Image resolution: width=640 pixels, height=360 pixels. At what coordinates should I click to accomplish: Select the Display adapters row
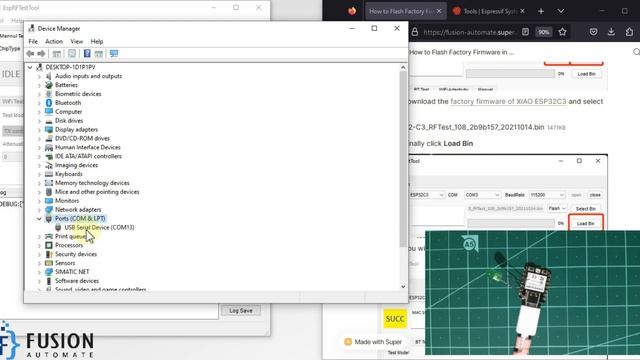(x=76, y=129)
